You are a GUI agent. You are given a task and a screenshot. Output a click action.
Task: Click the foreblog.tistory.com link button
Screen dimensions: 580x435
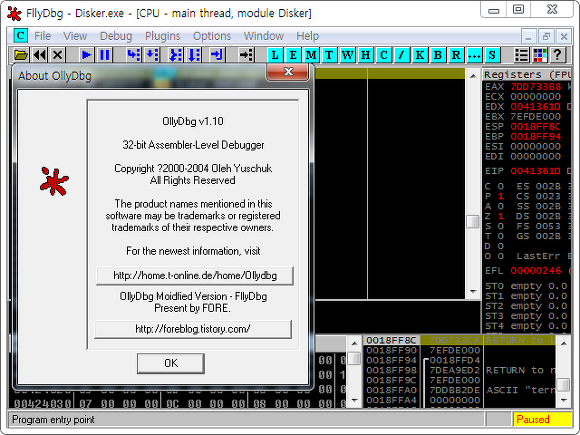click(x=193, y=329)
